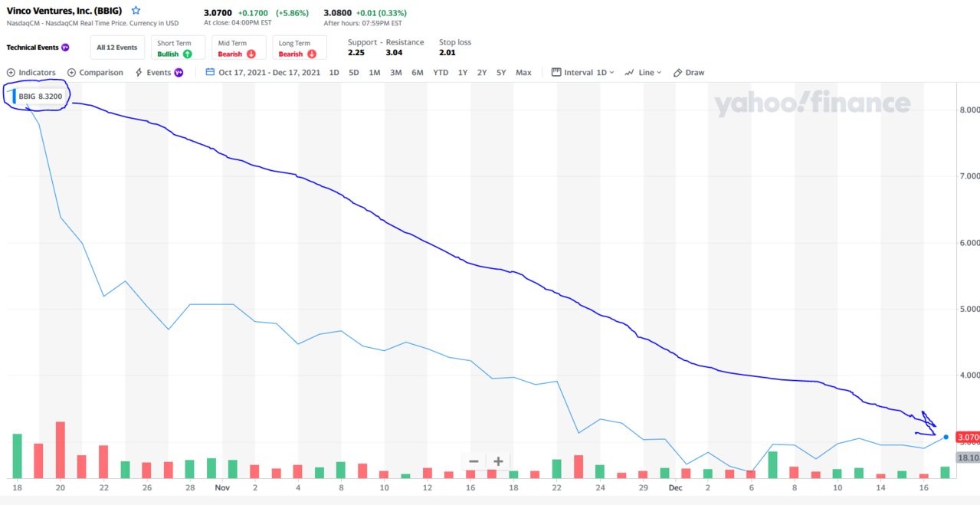Click the Technical Events premium badge
This screenshot has width=980, height=505.
[65, 48]
